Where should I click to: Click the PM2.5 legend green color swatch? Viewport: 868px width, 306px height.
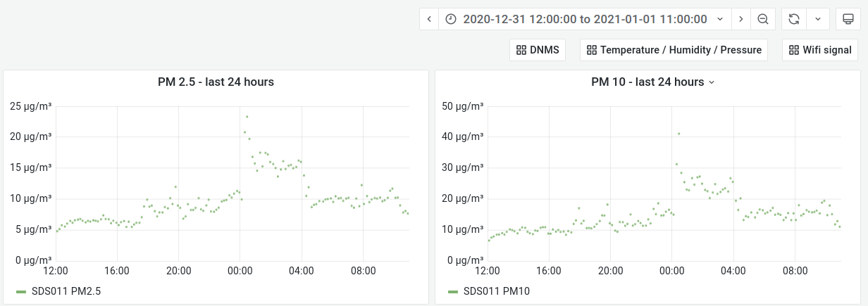point(21,291)
